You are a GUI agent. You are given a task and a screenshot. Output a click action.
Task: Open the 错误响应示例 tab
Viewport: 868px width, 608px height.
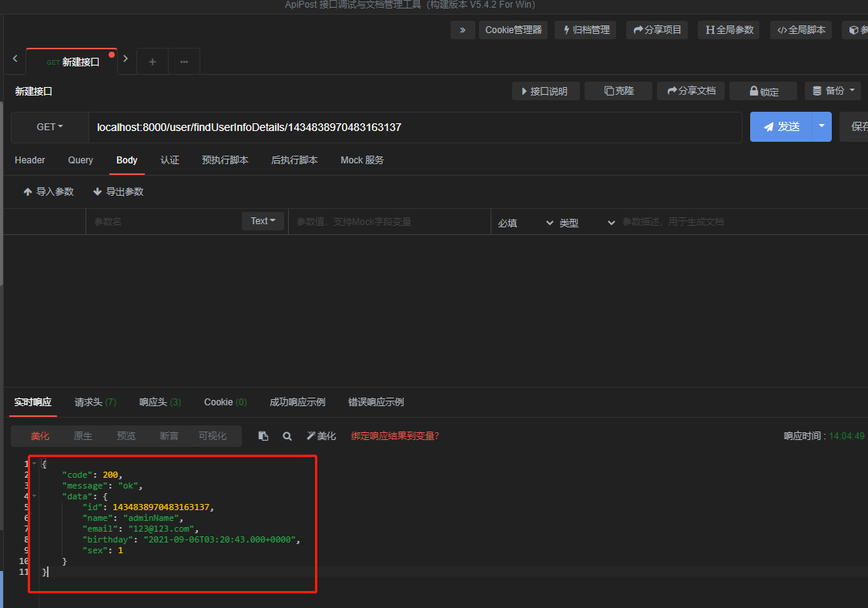click(x=376, y=402)
